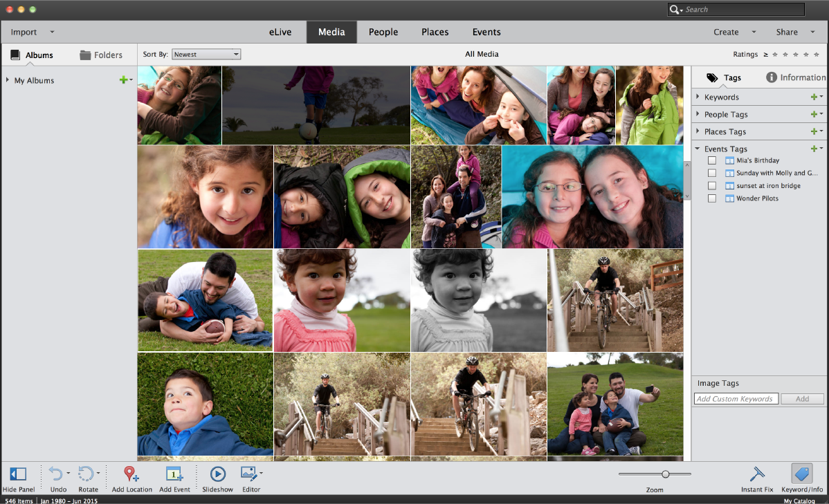The image size is (829, 504).
Task: Click the Search input field
Action: point(745,10)
